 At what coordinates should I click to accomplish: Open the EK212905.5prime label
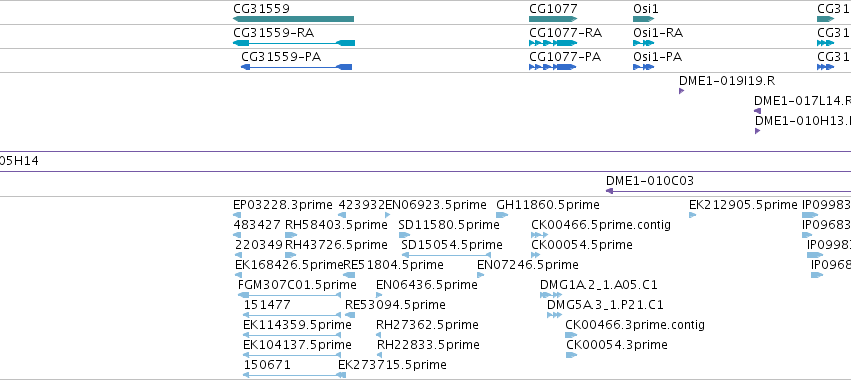(744, 205)
